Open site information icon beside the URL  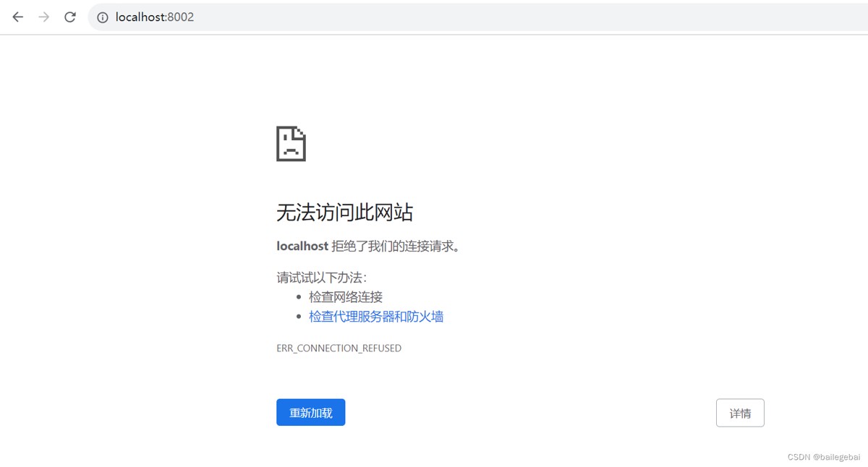(103, 17)
